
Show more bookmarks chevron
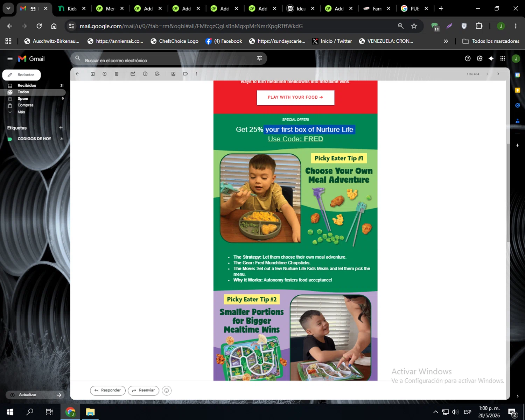coord(446,41)
